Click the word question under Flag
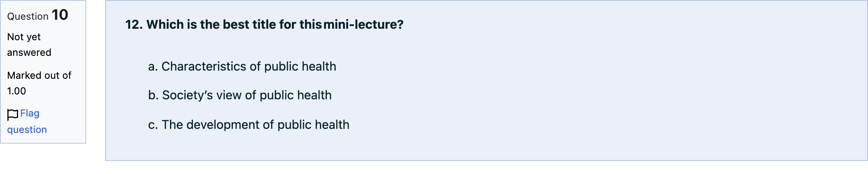Screen dimensions: 868x174 pos(27,130)
